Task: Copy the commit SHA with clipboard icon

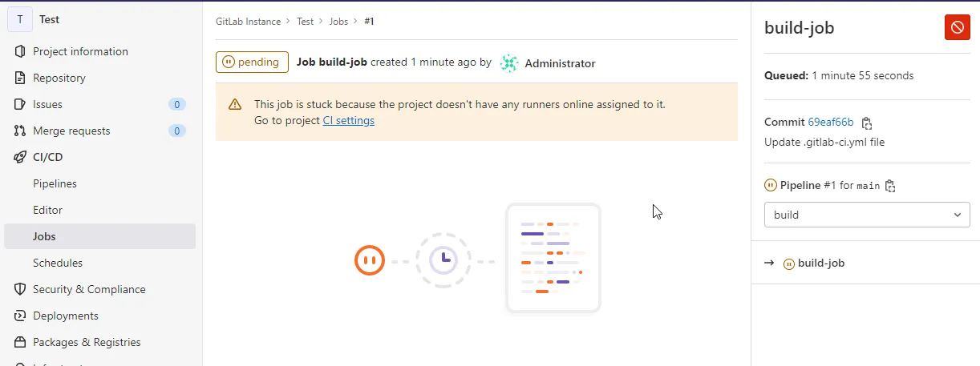Action: pos(866,123)
